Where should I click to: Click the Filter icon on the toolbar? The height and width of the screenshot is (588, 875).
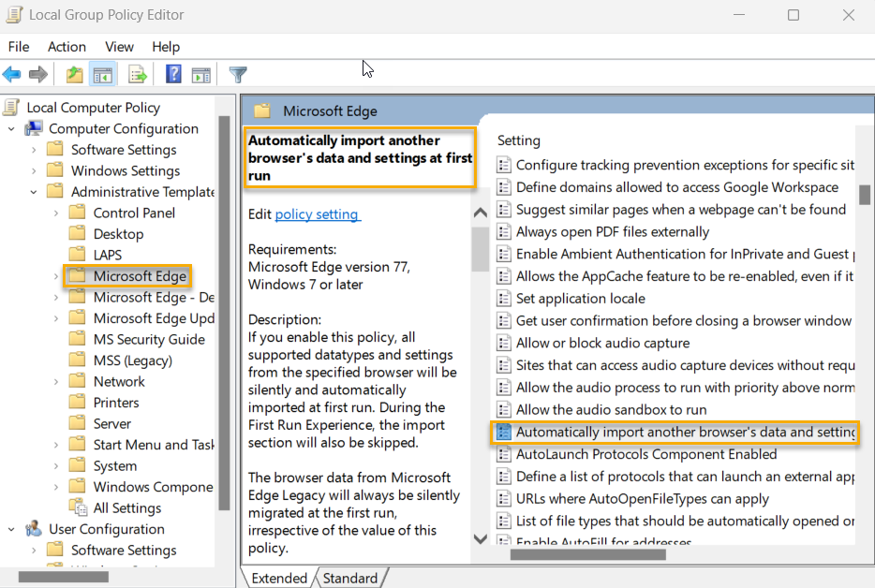(237, 74)
